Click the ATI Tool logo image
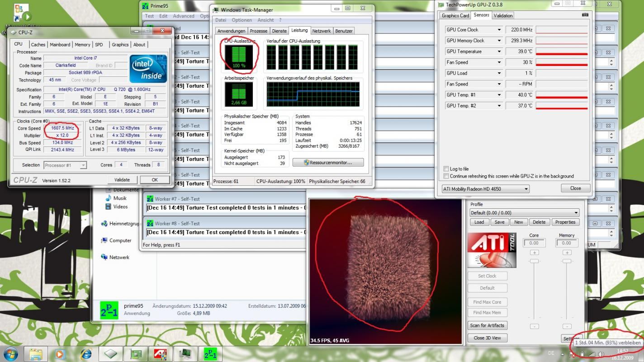 (492, 250)
